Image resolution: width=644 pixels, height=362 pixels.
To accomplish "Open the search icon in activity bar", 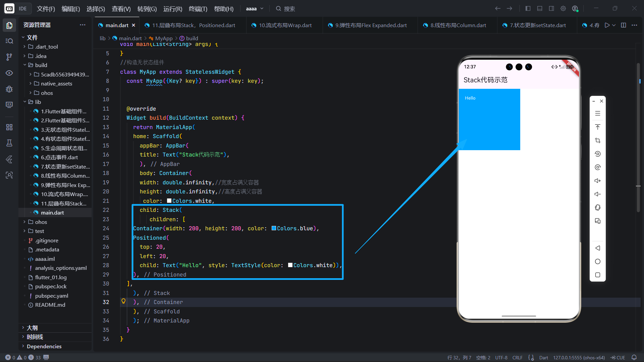I will tap(9, 41).
